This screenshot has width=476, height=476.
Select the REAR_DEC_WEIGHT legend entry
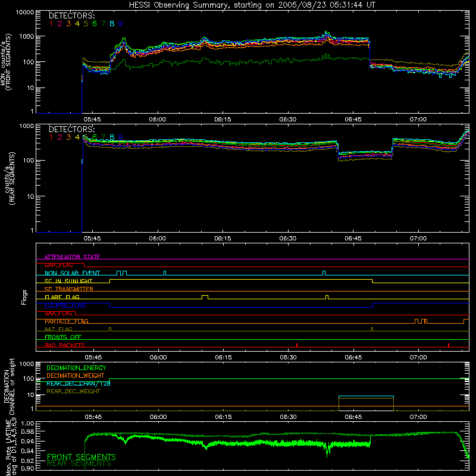click(x=73, y=392)
